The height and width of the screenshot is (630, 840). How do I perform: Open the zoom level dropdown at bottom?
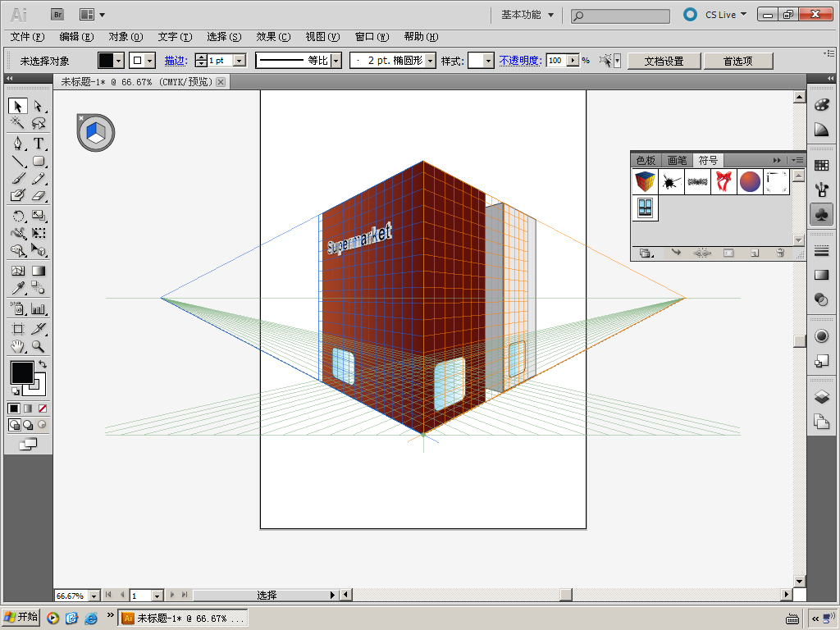(x=94, y=596)
